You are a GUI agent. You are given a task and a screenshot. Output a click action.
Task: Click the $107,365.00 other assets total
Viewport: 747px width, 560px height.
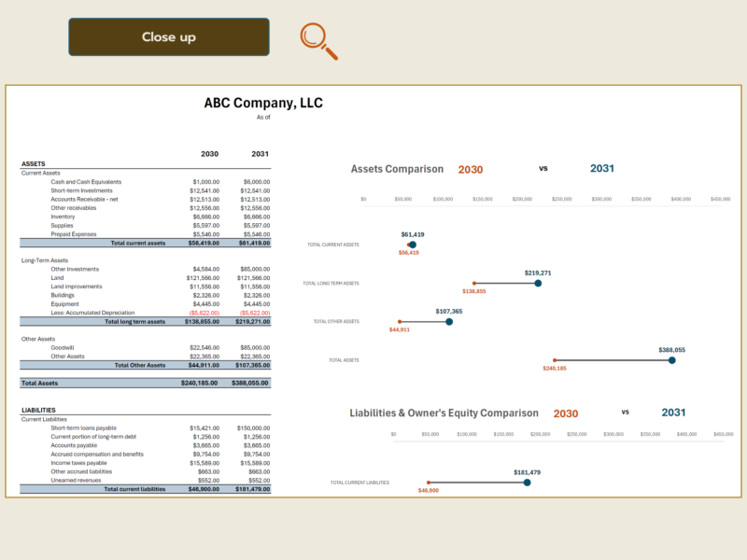click(x=252, y=366)
